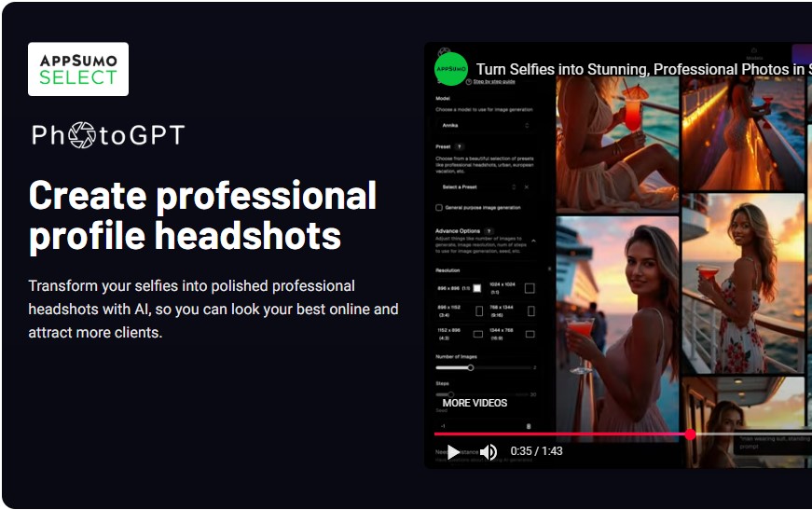Click the 0:35 / 1:43 time display

coord(536,451)
